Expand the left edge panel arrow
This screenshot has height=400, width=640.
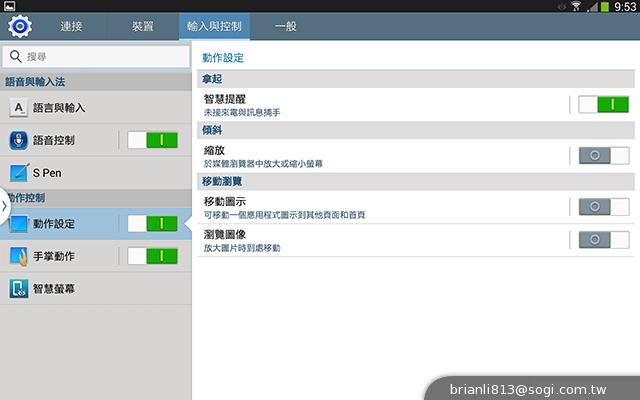4,206
